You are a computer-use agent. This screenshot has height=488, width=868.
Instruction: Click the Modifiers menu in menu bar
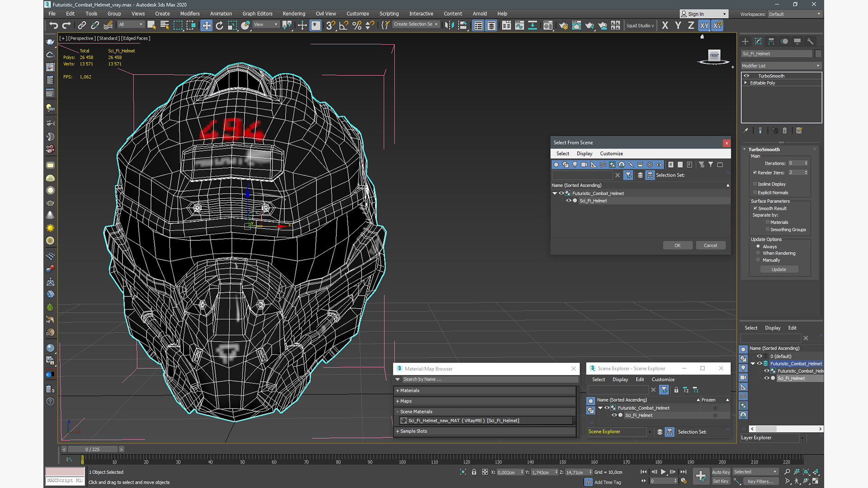(x=190, y=14)
